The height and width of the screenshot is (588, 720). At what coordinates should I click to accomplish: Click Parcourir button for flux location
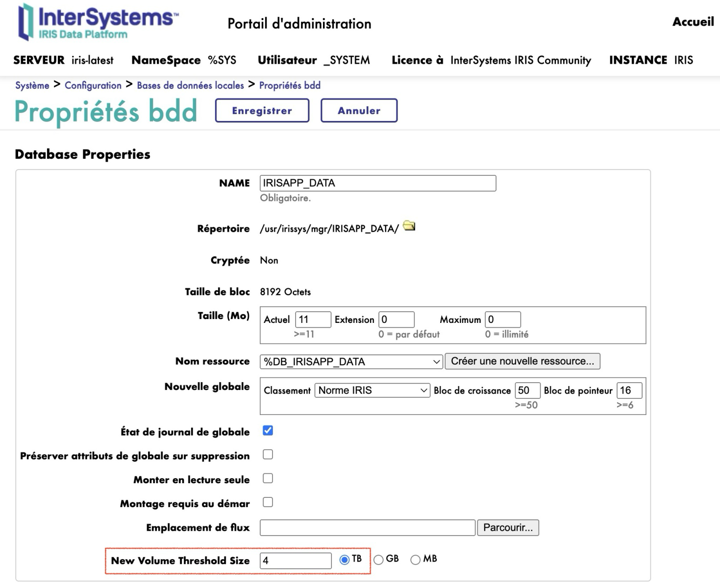click(x=507, y=528)
